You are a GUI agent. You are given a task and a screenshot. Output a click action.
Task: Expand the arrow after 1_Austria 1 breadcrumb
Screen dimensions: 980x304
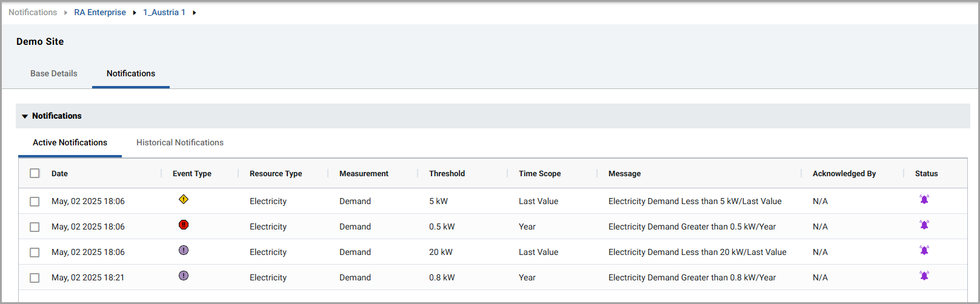point(195,13)
